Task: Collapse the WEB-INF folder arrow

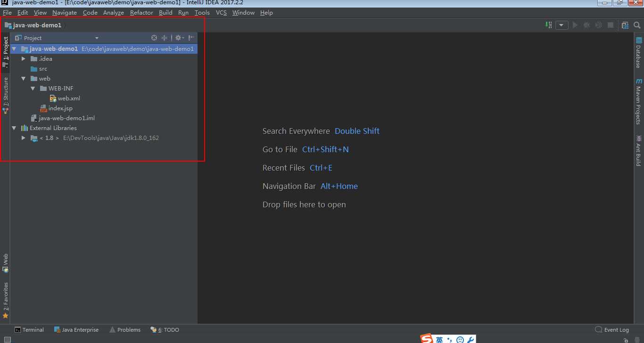Action: tap(33, 89)
